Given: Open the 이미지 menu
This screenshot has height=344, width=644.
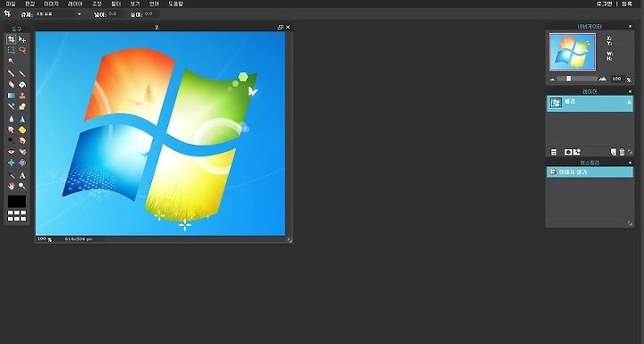Looking at the screenshot, I should coord(51,4).
